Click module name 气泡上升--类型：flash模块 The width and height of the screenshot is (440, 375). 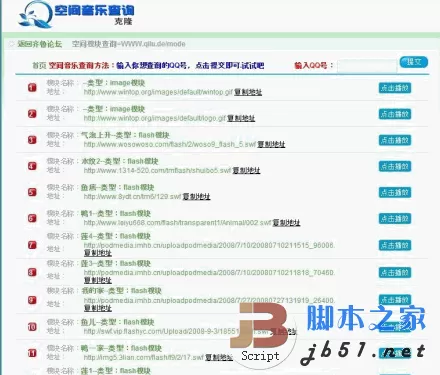pos(125,135)
